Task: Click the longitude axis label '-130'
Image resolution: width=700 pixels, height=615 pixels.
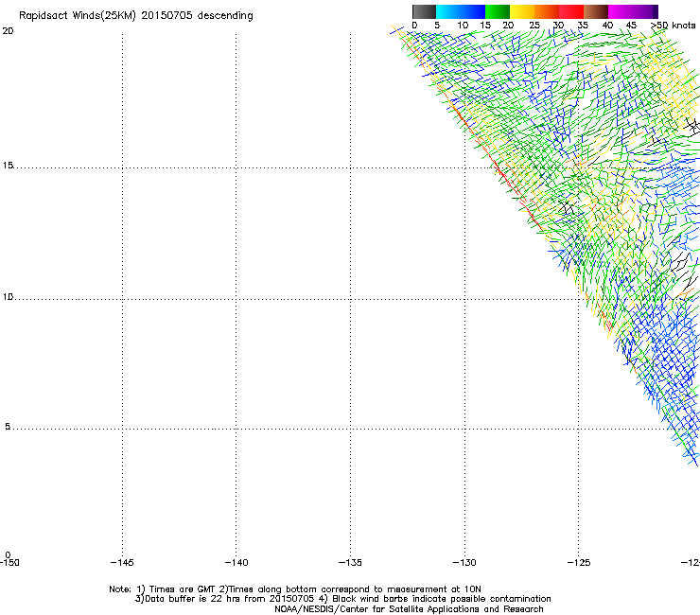Action: (x=464, y=562)
